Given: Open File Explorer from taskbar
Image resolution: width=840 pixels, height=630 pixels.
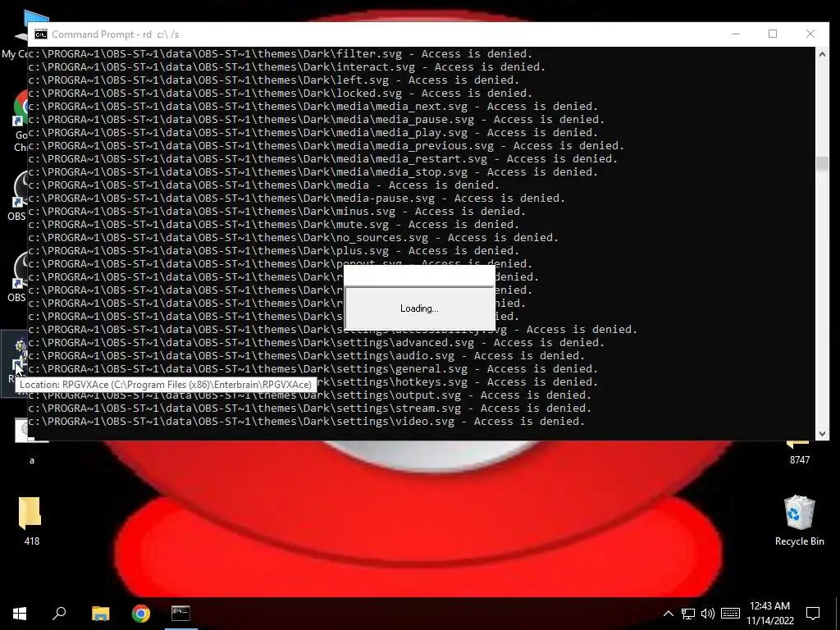Looking at the screenshot, I should tap(100, 614).
